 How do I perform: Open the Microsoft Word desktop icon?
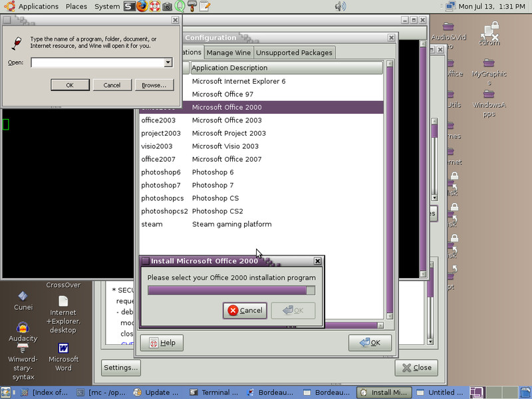pos(63,357)
